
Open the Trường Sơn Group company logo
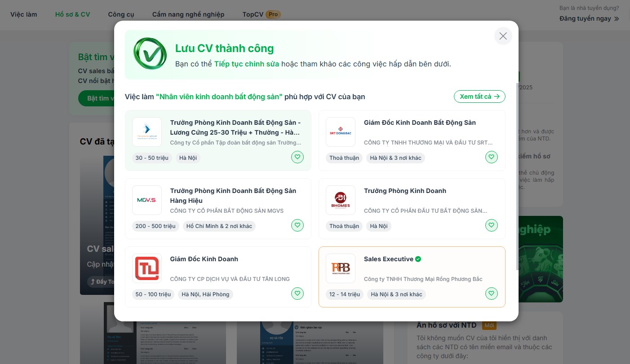(147, 132)
